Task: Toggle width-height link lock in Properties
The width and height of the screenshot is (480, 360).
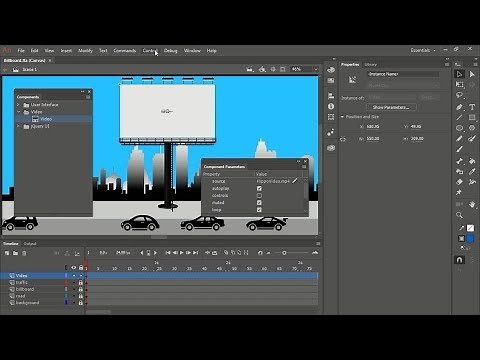Action: pyautogui.click(x=343, y=139)
